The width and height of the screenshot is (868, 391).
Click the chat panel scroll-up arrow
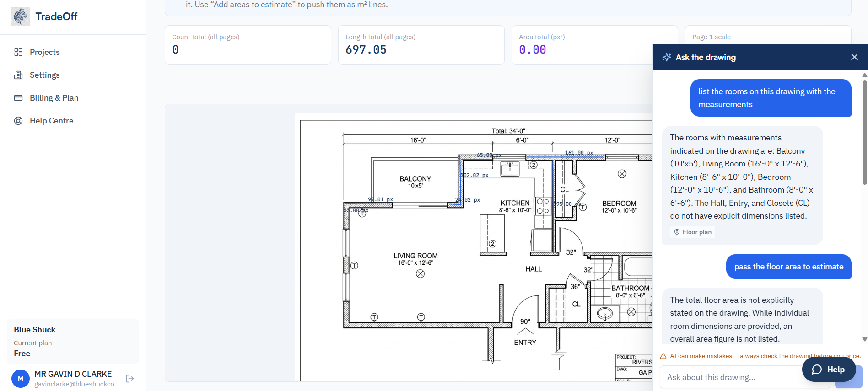[864, 75]
